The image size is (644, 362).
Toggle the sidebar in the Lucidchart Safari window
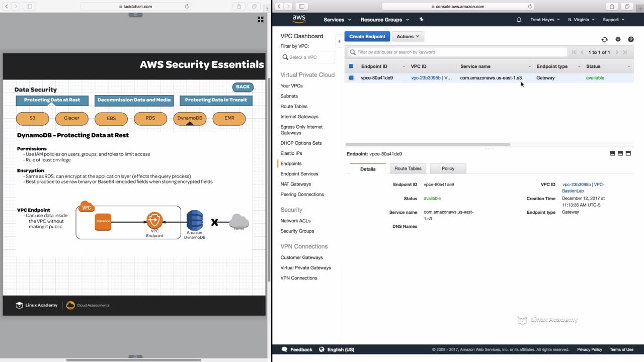(29, 7)
